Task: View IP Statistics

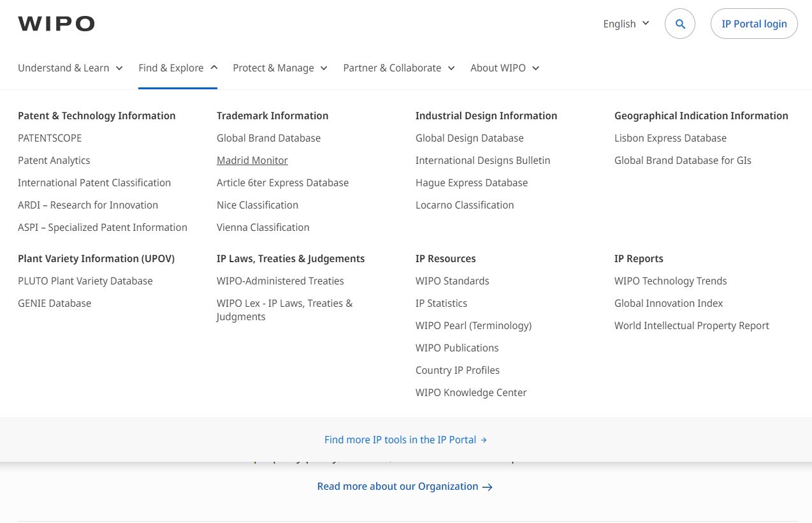Action: [x=441, y=304]
